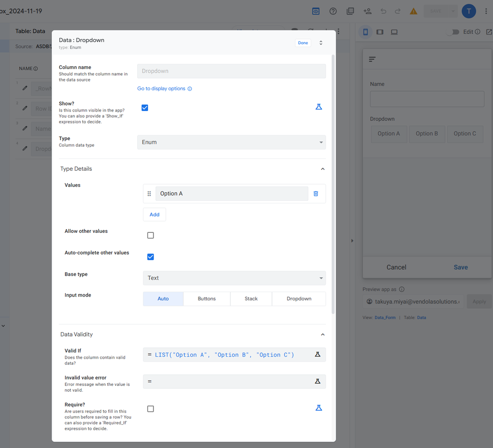Open the hamburger menu in app preview
Image resolution: width=493 pixels, height=448 pixels.
[372, 59]
